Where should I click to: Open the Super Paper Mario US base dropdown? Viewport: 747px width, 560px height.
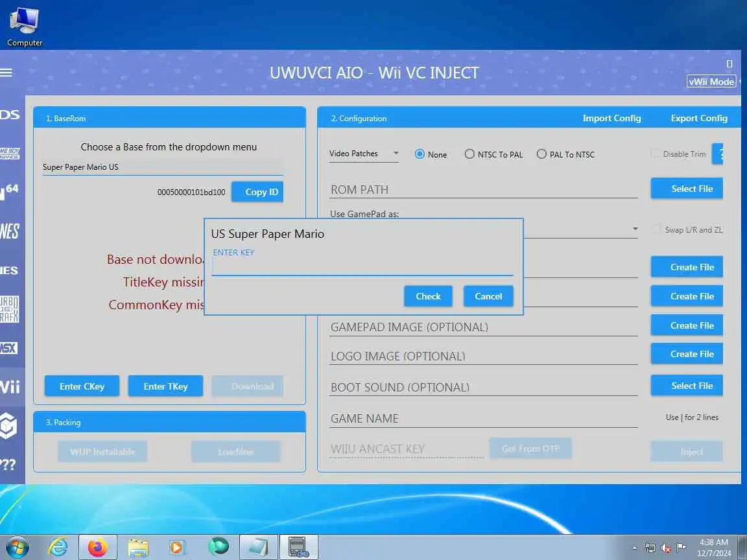click(163, 167)
